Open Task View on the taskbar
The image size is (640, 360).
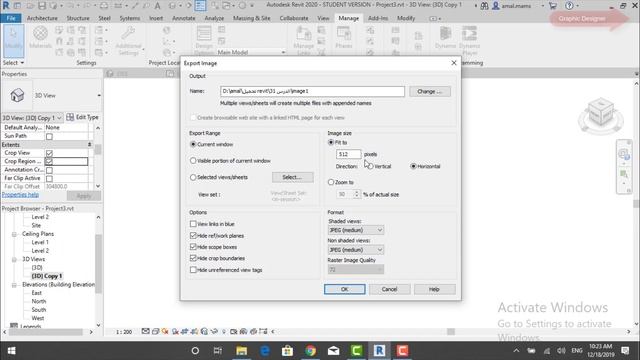tap(218, 351)
